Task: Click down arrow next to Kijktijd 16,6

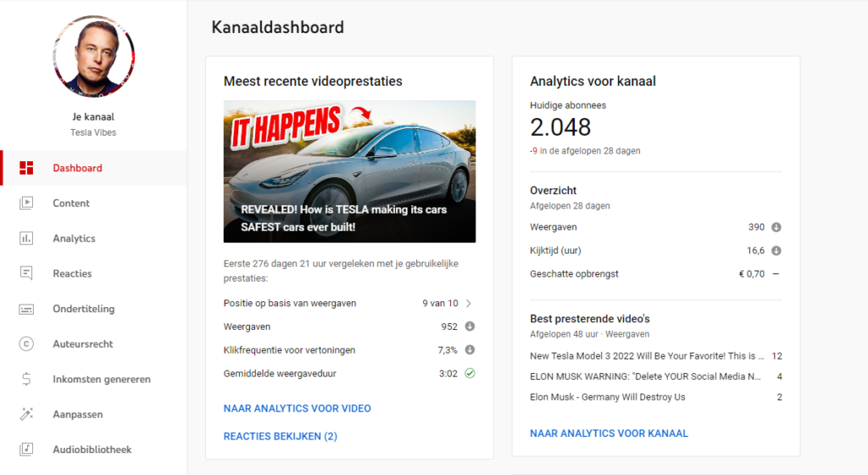Action: click(x=776, y=251)
